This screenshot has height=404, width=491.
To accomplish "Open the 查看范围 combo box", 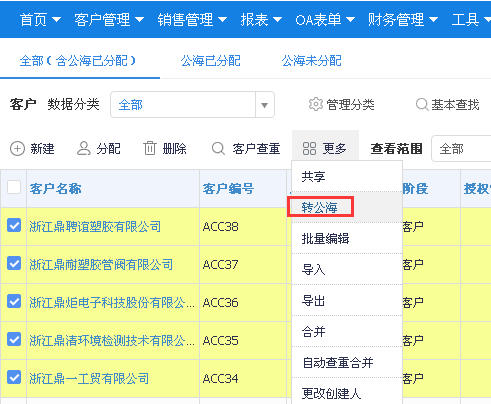I will click(461, 149).
